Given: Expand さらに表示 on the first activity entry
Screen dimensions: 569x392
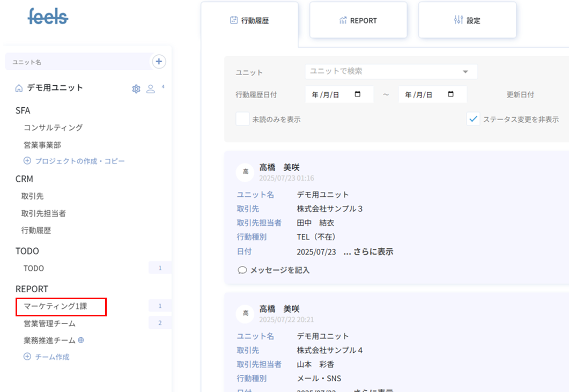Looking at the screenshot, I should point(368,252).
